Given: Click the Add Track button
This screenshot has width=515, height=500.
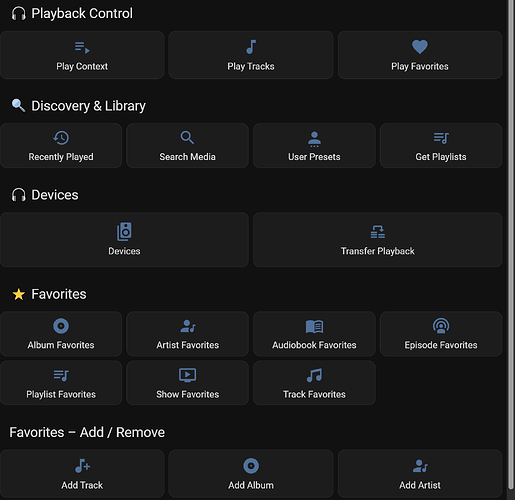Looking at the screenshot, I should coord(82,474).
